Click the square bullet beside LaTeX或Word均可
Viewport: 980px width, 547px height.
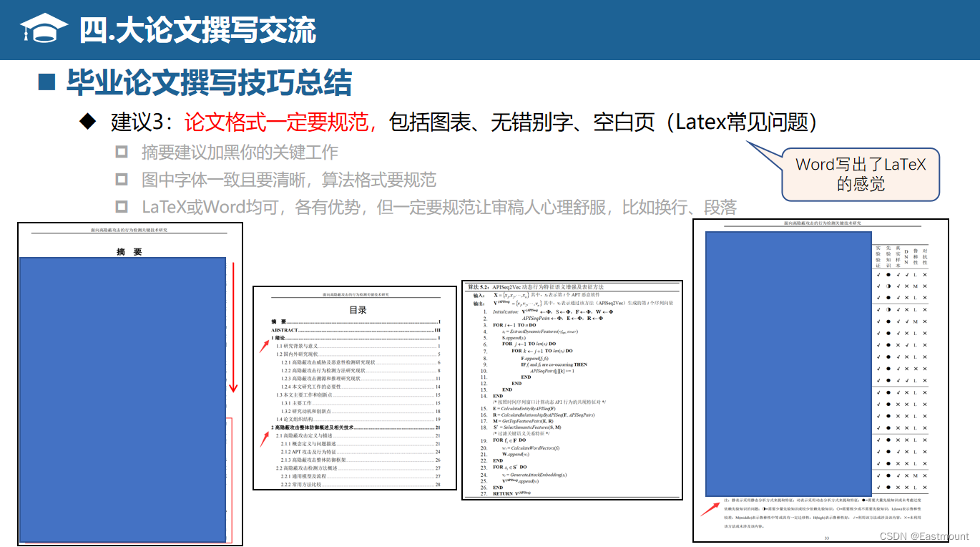tap(122, 207)
